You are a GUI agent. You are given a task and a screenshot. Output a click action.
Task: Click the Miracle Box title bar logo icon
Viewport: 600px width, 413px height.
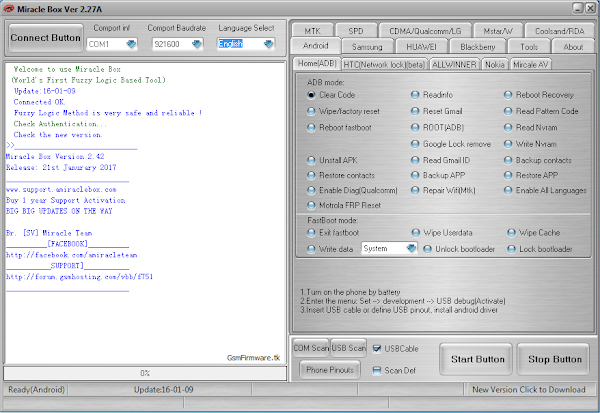coord(8,8)
